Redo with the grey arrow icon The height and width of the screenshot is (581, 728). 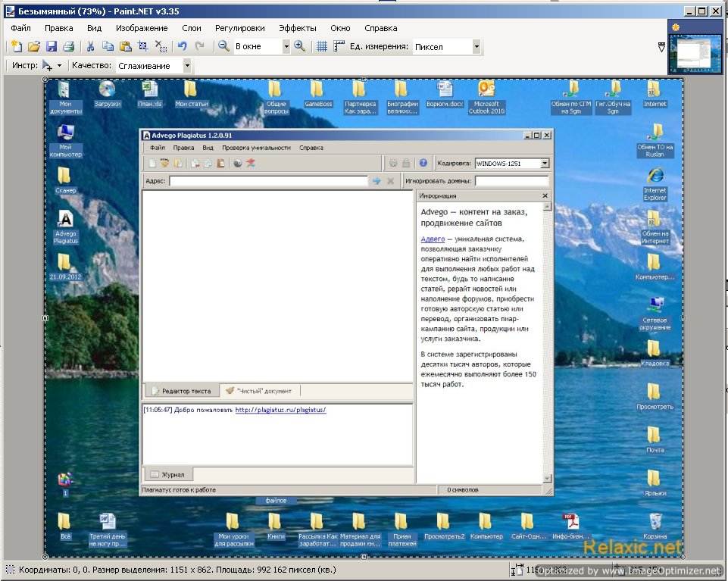pos(200,46)
